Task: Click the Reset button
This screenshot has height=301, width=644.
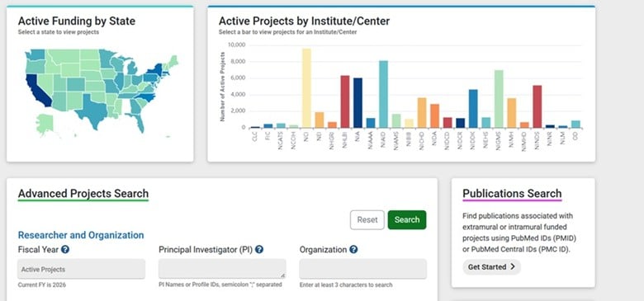Action: click(x=367, y=220)
